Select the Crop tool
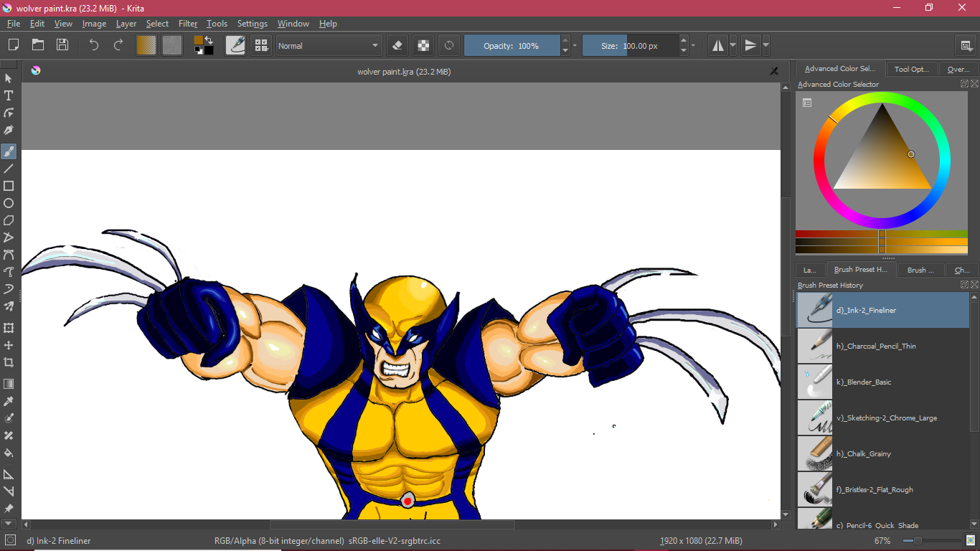Image resolution: width=980 pixels, height=551 pixels. (x=9, y=362)
